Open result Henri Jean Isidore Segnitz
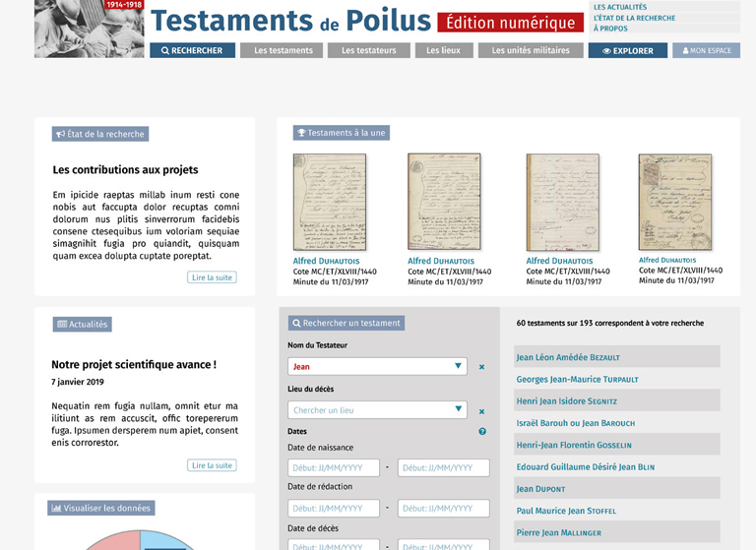The height and width of the screenshot is (550, 756). click(x=616, y=400)
